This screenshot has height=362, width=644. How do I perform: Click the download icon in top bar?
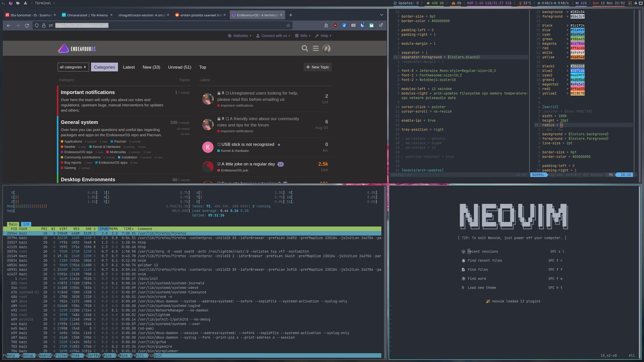25,3
